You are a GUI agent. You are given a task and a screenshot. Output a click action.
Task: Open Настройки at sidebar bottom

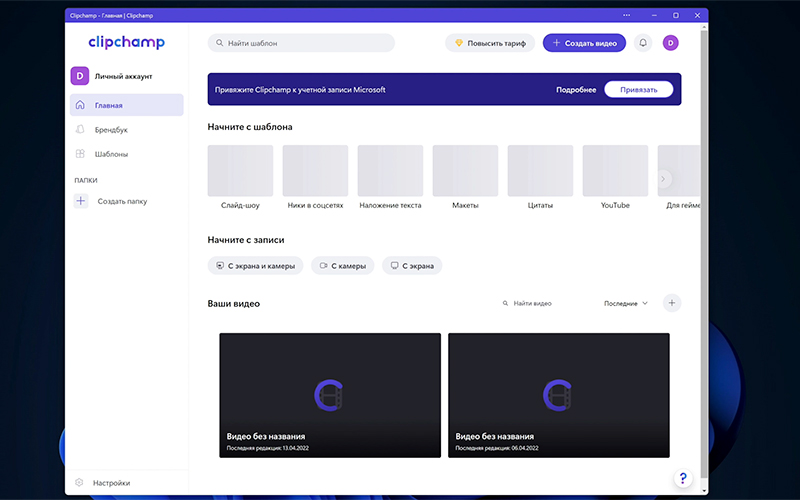click(111, 483)
